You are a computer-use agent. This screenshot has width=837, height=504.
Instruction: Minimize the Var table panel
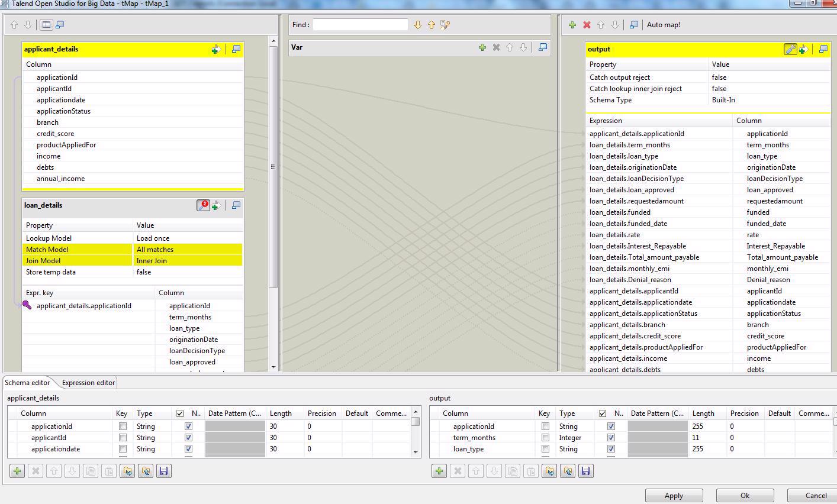(543, 47)
